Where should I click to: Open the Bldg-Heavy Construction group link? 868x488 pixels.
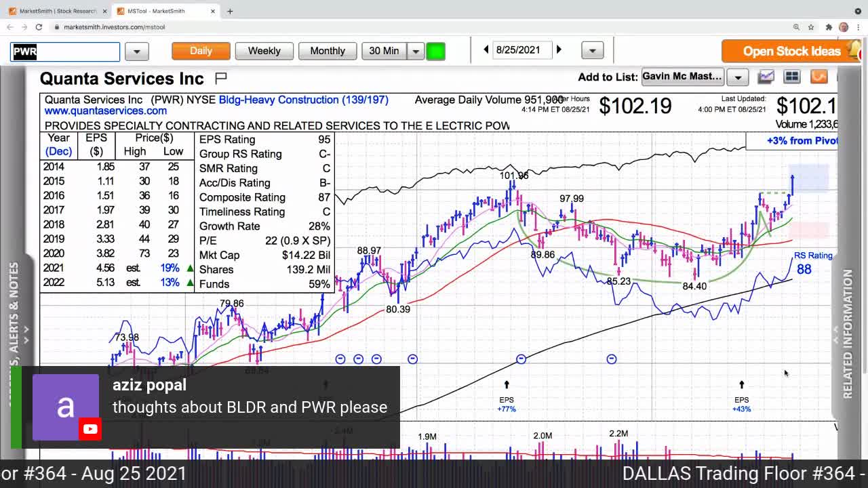pyautogui.click(x=304, y=100)
